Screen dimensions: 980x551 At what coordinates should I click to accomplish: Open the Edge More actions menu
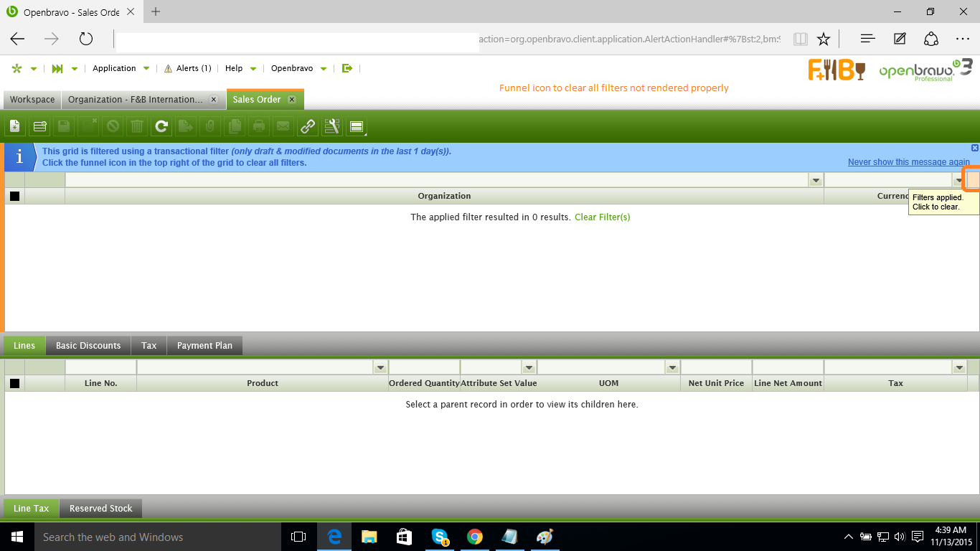tap(963, 39)
